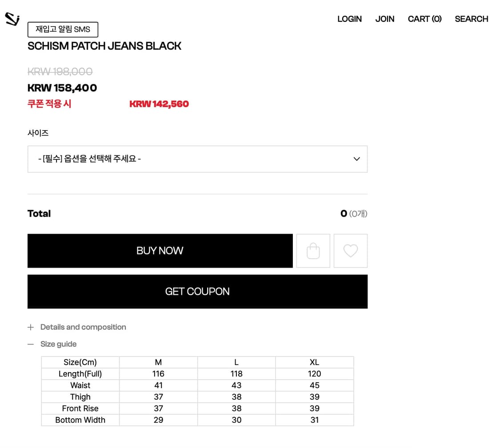Click the SCHISM PATCH JEANS BLACK product title
The image size is (500, 448).
104,46
